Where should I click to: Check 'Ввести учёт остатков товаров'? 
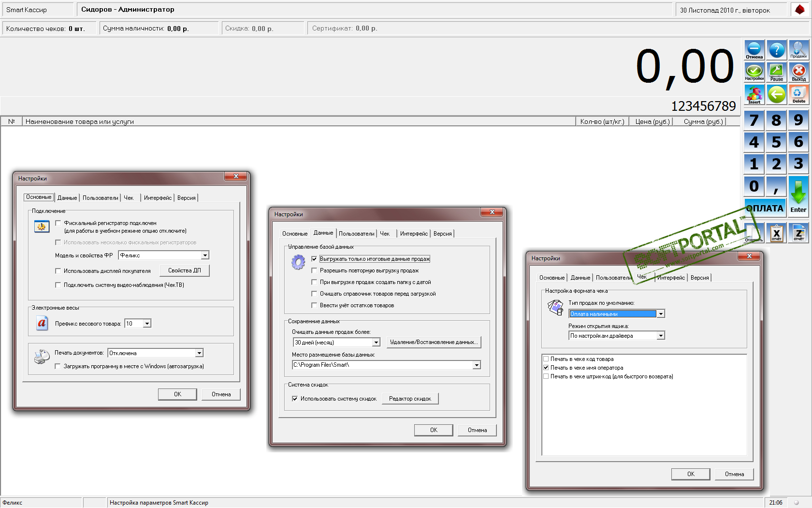coord(315,305)
